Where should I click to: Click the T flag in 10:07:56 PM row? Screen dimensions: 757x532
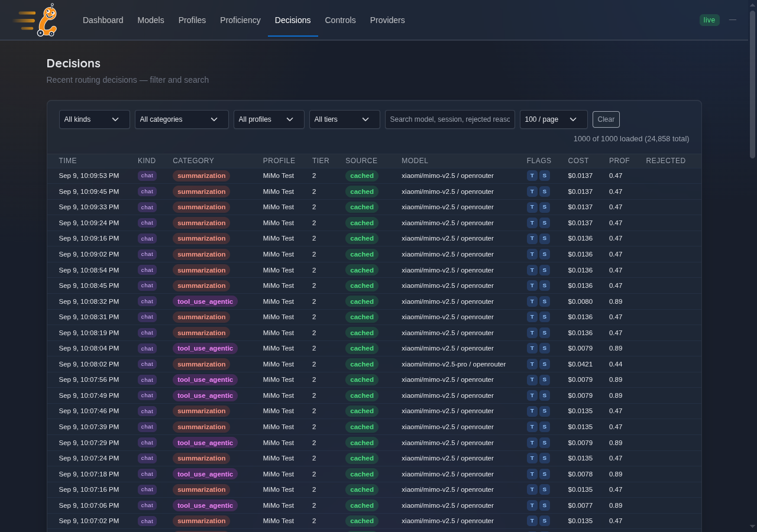pos(532,379)
